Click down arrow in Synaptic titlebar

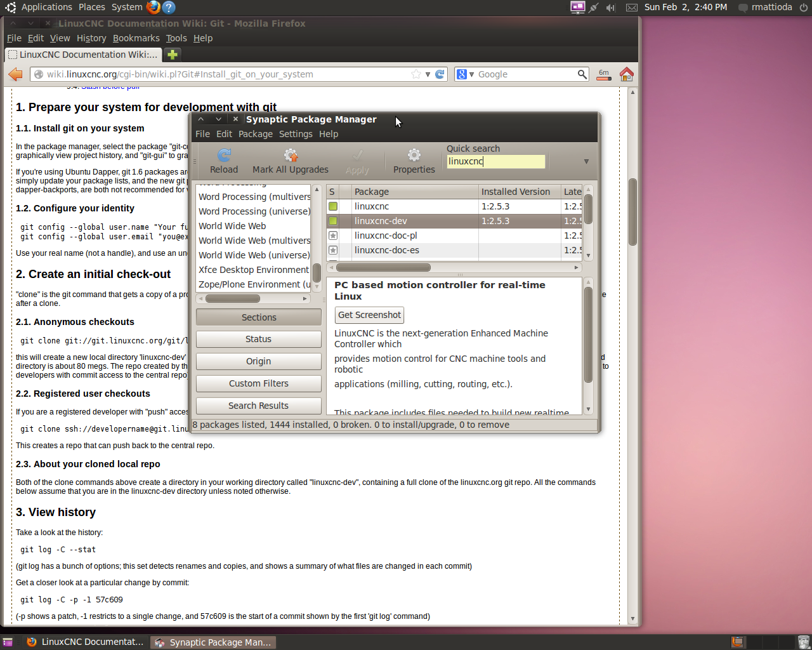(x=218, y=119)
